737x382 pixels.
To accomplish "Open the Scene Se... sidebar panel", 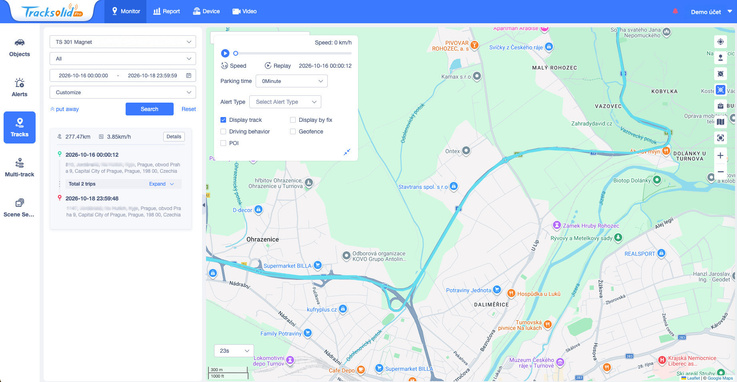I will (19, 208).
